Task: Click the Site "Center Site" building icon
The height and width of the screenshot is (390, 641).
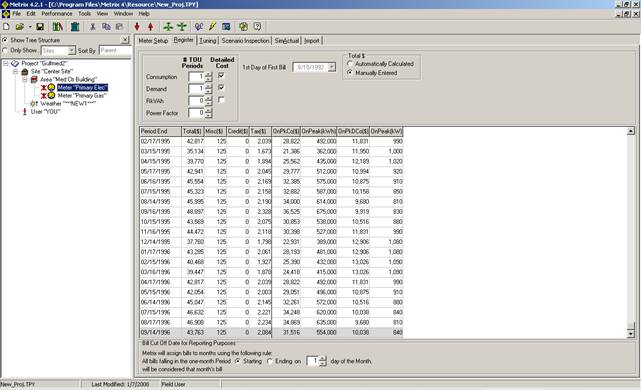Action: (x=25, y=72)
